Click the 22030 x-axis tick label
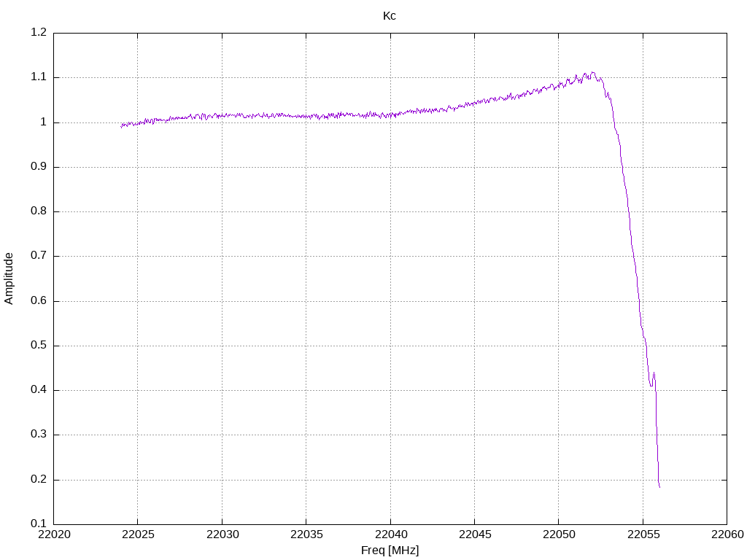 [x=222, y=534]
